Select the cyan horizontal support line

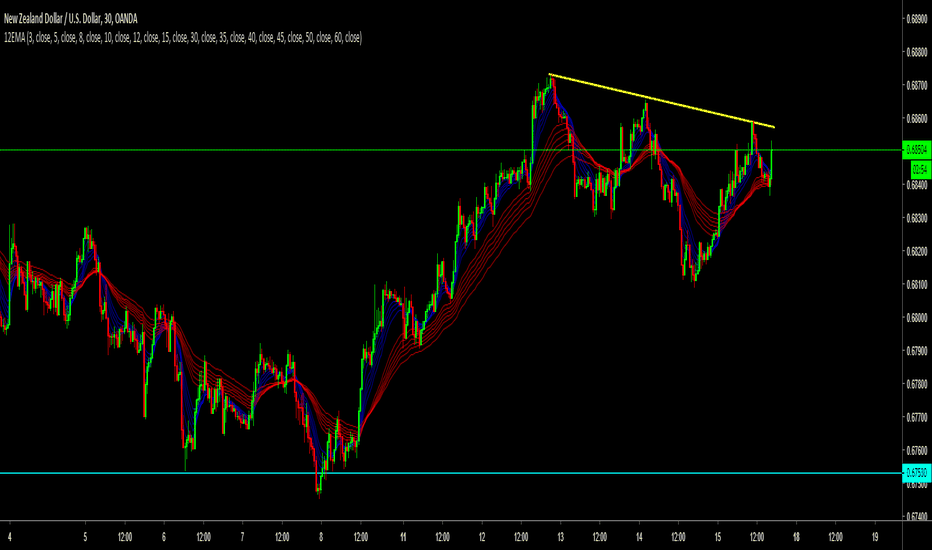click(x=451, y=473)
